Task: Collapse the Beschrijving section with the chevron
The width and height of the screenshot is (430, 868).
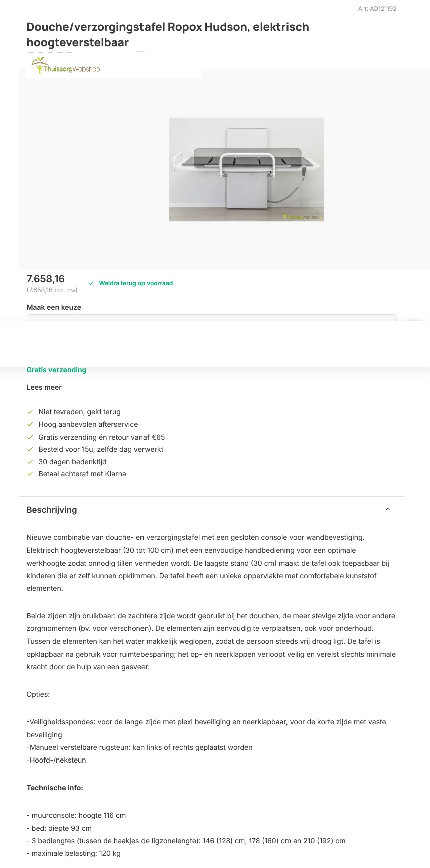Action: click(388, 509)
